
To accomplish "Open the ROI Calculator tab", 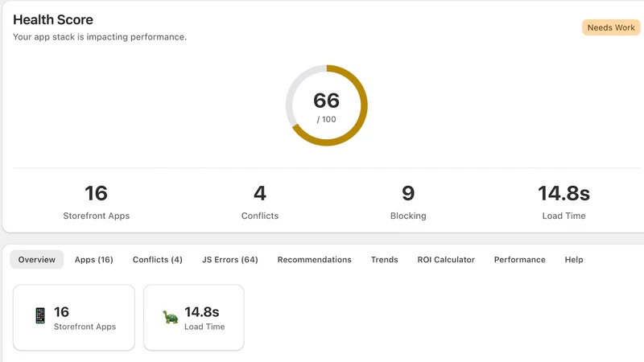I will 446,259.
